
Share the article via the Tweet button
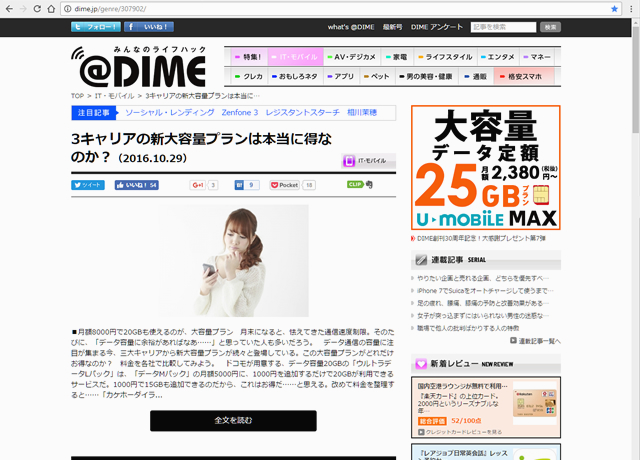coord(87,185)
